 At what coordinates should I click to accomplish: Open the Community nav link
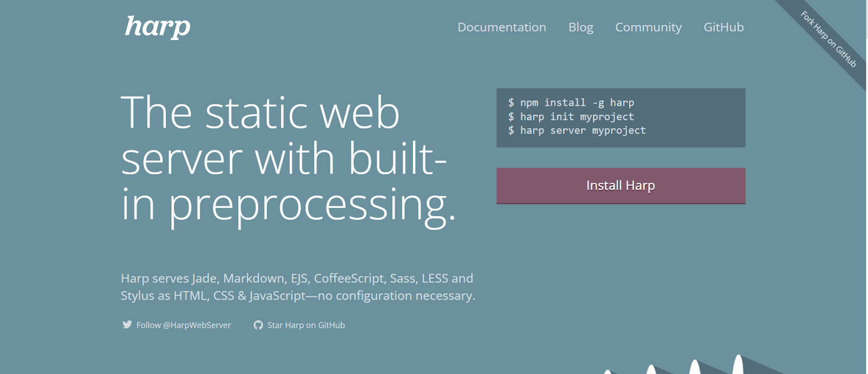click(x=648, y=27)
